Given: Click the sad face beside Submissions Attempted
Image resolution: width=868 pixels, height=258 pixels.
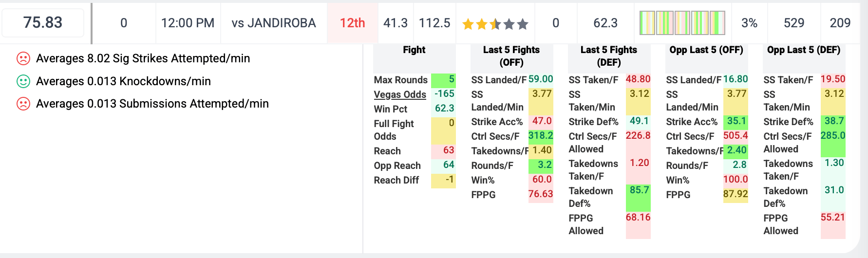Looking at the screenshot, I should coord(23,104).
